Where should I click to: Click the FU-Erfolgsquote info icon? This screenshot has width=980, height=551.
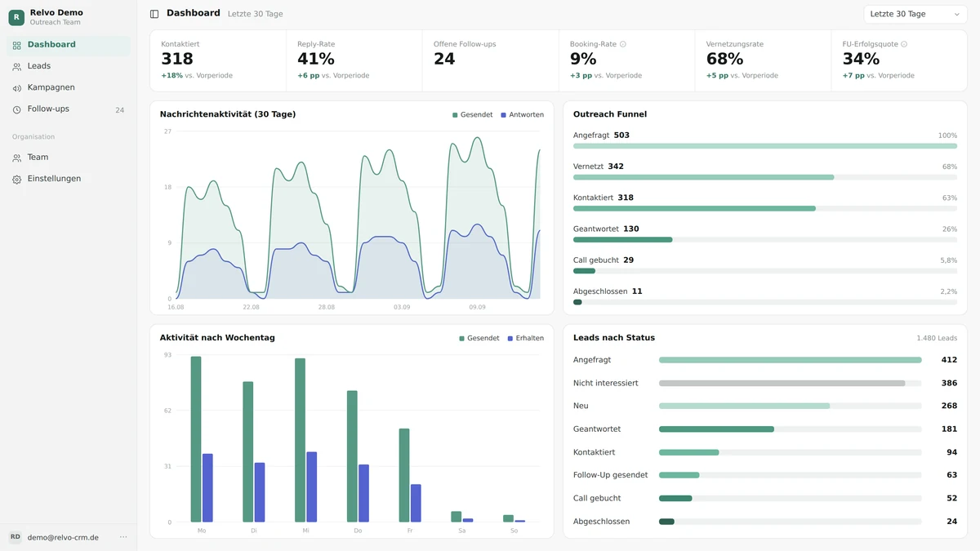[x=904, y=44]
